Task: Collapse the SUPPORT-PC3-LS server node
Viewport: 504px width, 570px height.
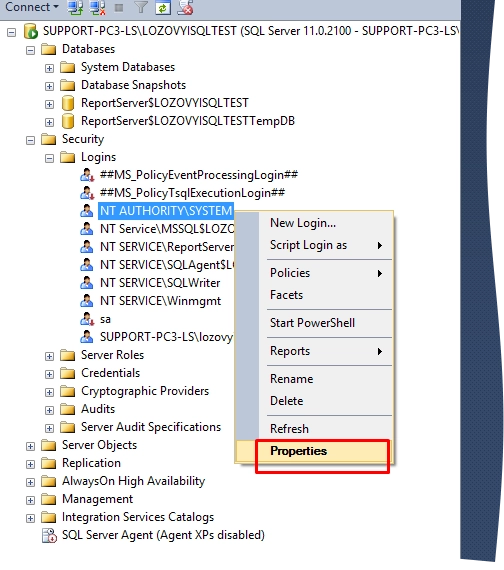Action: pyautogui.click(x=12, y=32)
